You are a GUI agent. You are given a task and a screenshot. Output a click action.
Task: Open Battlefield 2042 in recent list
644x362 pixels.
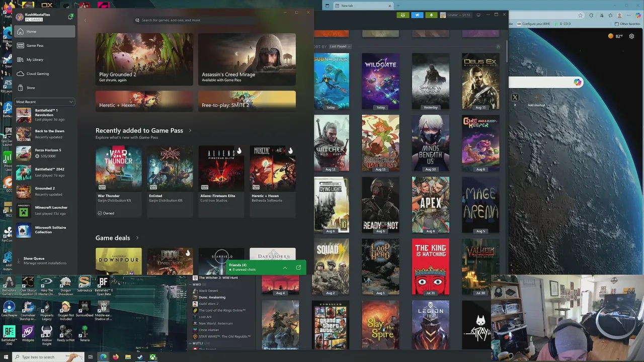pyautogui.click(x=45, y=172)
